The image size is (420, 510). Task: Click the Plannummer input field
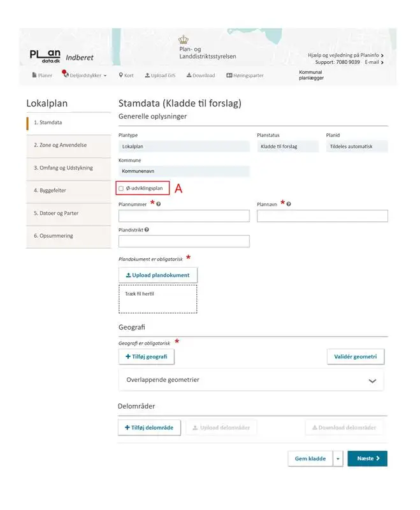click(x=184, y=216)
